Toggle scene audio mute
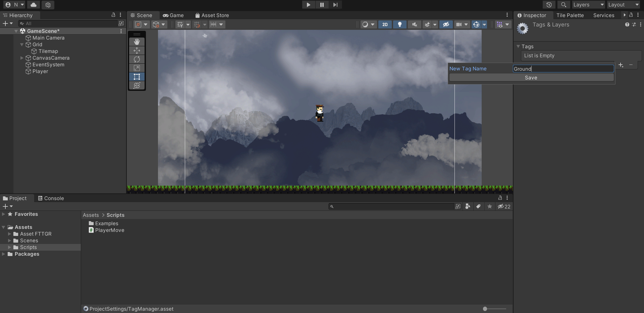644x313 pixels. coord(415,24)
